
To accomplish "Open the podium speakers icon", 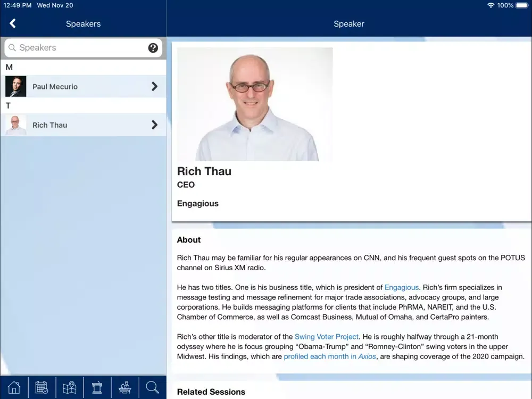I will (x=97, y=387).
